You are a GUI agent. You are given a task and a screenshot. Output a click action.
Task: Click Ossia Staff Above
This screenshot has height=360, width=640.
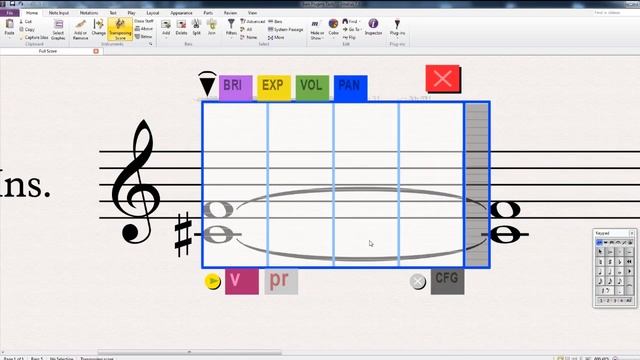pos(144,29)
